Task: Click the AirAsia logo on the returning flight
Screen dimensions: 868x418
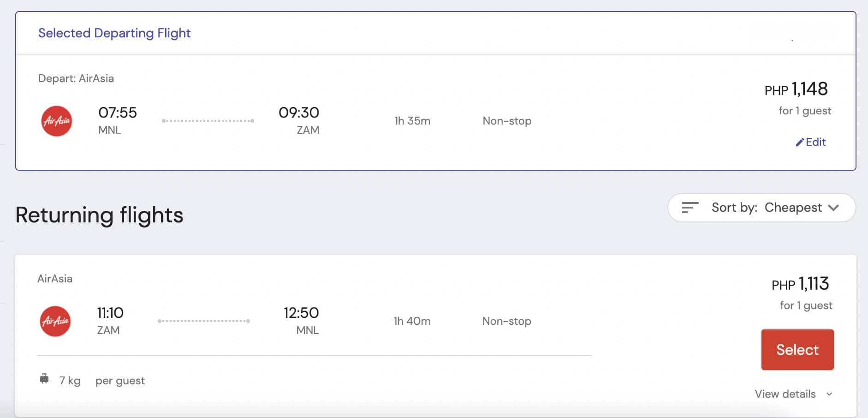Action: pyautogui.click(x=55, y=321)
